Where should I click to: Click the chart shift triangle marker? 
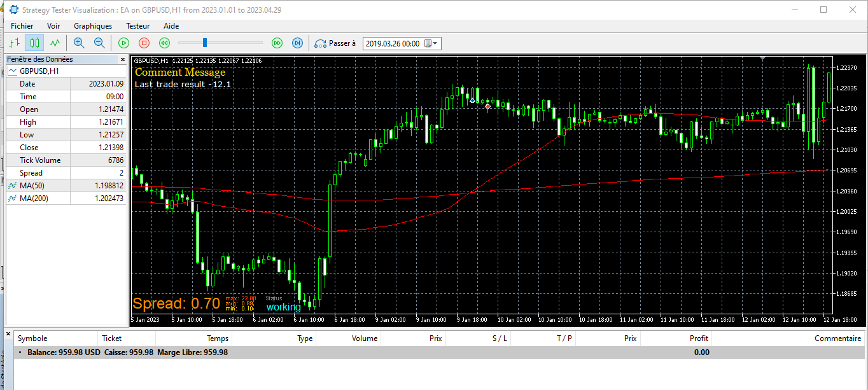tap(763, 59)
